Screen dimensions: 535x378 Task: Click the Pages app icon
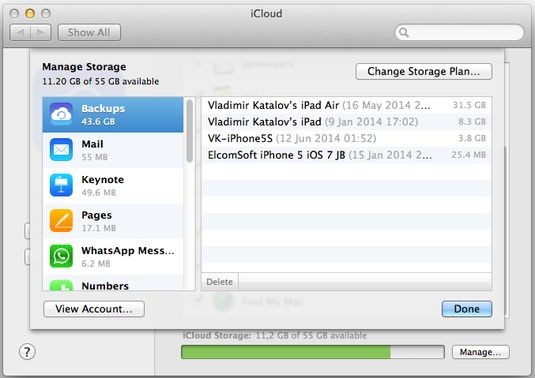tap(61, 221)
